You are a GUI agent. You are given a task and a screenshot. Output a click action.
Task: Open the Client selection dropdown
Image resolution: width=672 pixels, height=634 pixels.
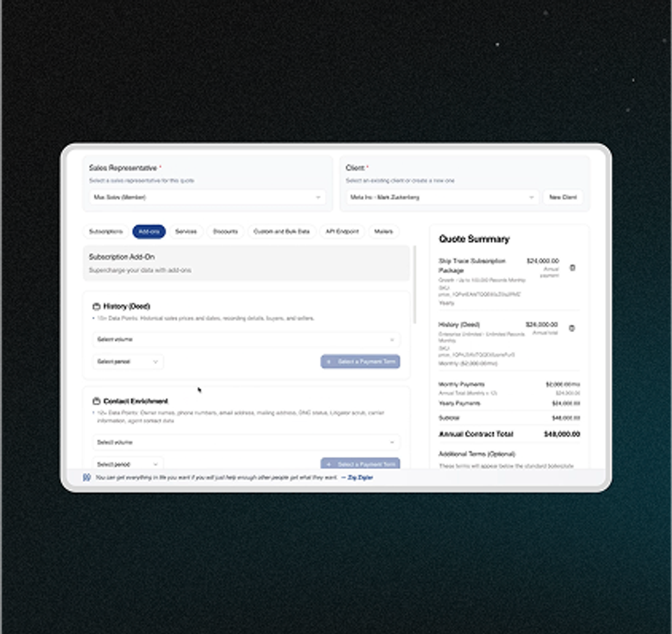click(442, 197)
